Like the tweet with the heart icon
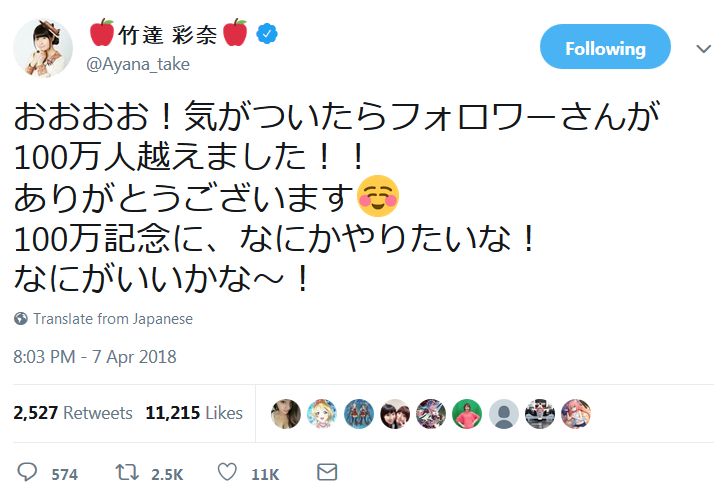This screenshot has width=726, height=502. 227,472
